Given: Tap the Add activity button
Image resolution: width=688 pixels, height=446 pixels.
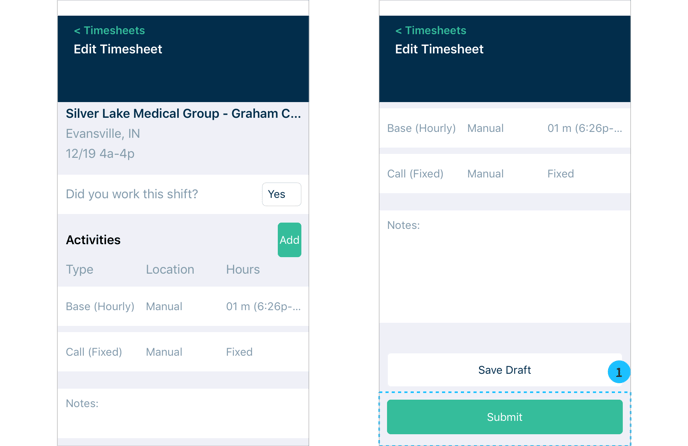Looking at the screenshot, I should [289, 240].
